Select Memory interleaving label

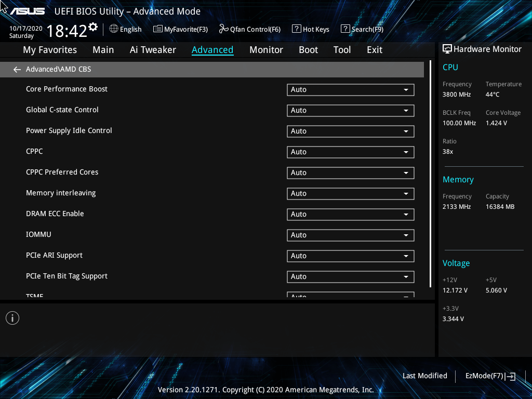(61, 193)
